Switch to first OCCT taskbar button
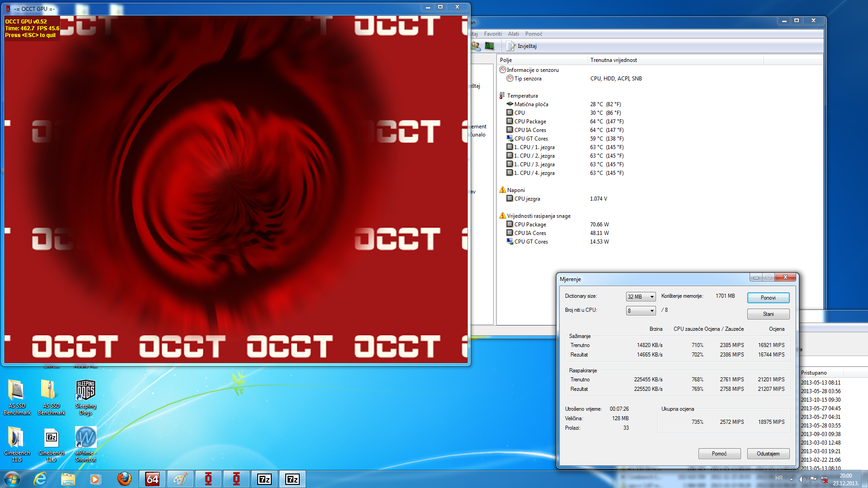This screenshot has height=488, width=868. click(x=208, y=479)
